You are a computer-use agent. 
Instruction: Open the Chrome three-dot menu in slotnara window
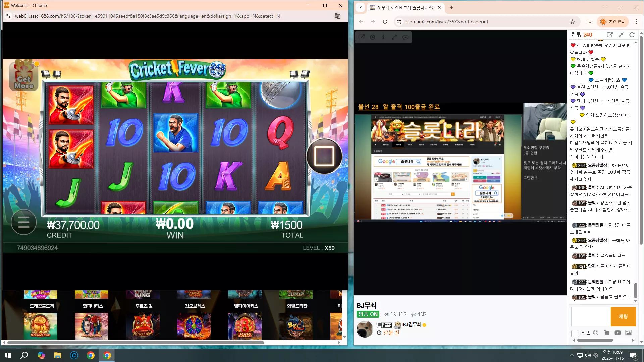pos(636,22)
